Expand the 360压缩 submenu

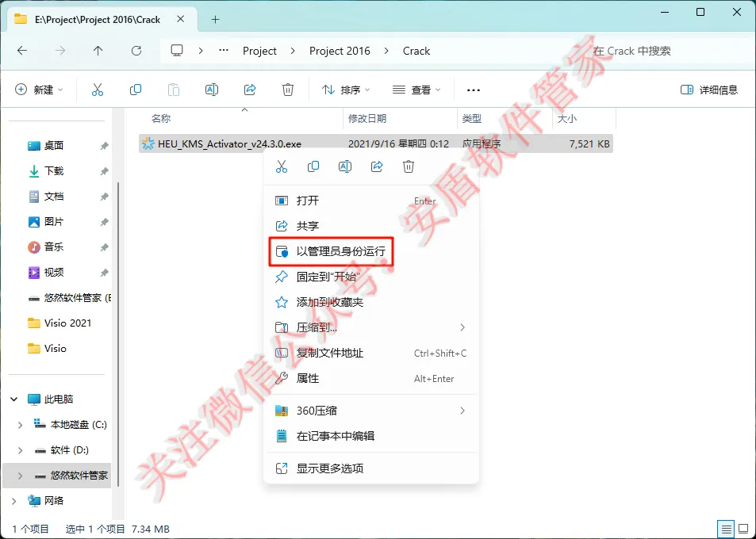tap(462, 411)
